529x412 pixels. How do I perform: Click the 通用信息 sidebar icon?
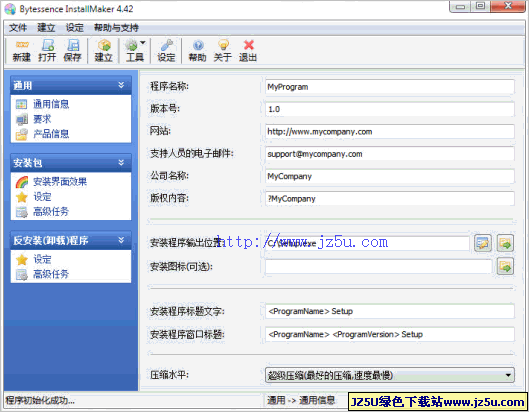(x=21, y=104)
